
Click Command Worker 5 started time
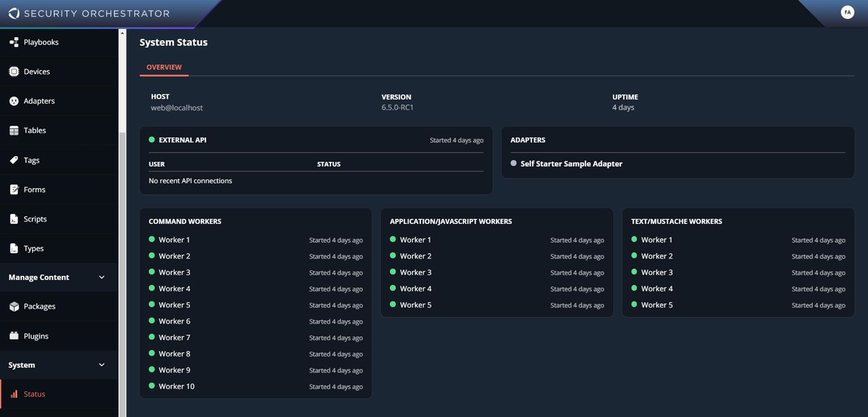336,305
